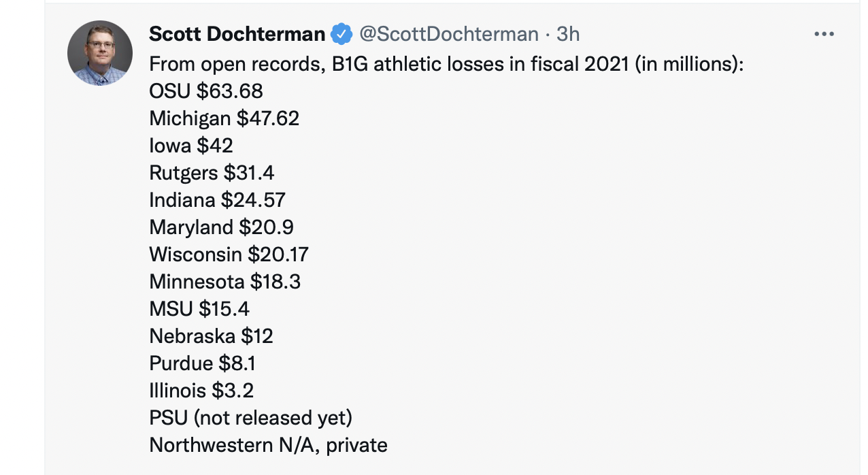The image size is (868, 475).
Task: Click the Northwestern N/A, private line
Action: point(269,445)
